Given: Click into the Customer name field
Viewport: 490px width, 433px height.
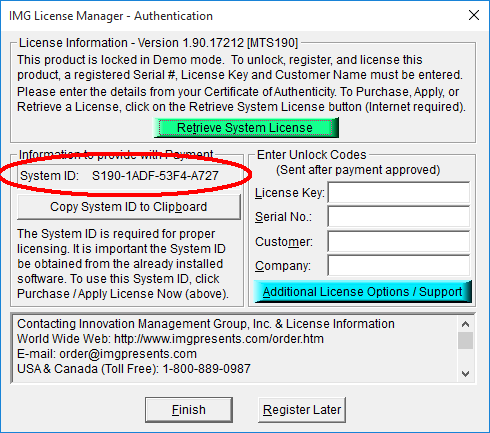Looking at the screenshot, I should 399,241.
